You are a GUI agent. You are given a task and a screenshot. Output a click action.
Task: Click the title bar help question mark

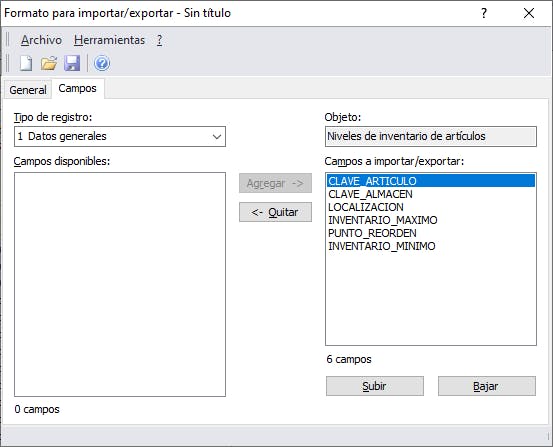tap(484, 13)
